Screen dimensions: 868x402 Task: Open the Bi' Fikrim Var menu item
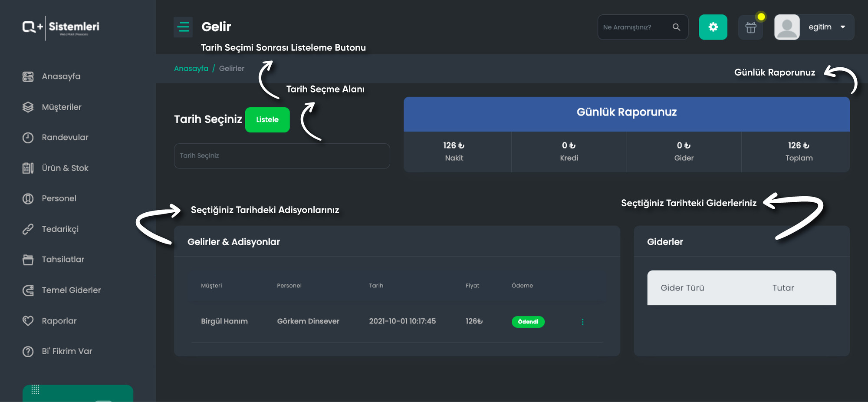[67, 351]
